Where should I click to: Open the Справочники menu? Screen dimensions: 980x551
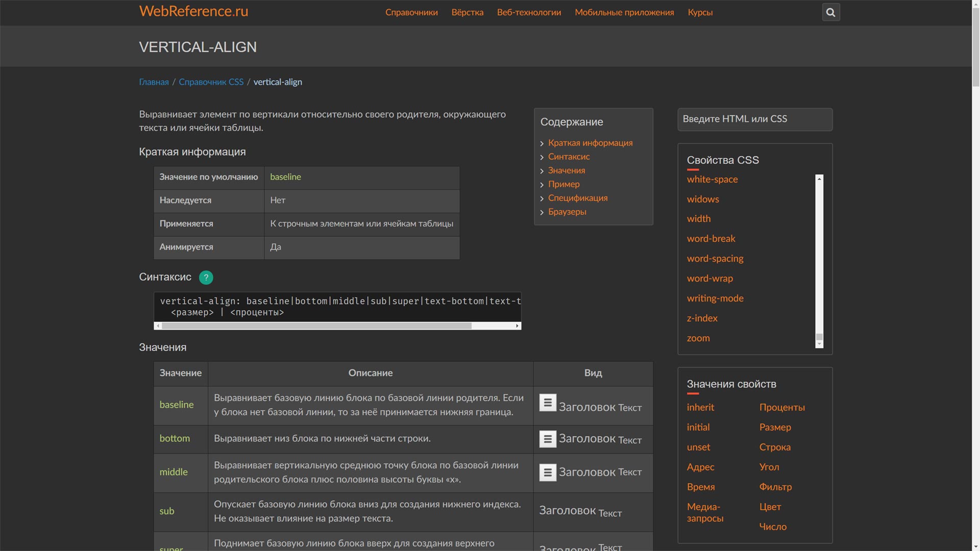point(411,12)
